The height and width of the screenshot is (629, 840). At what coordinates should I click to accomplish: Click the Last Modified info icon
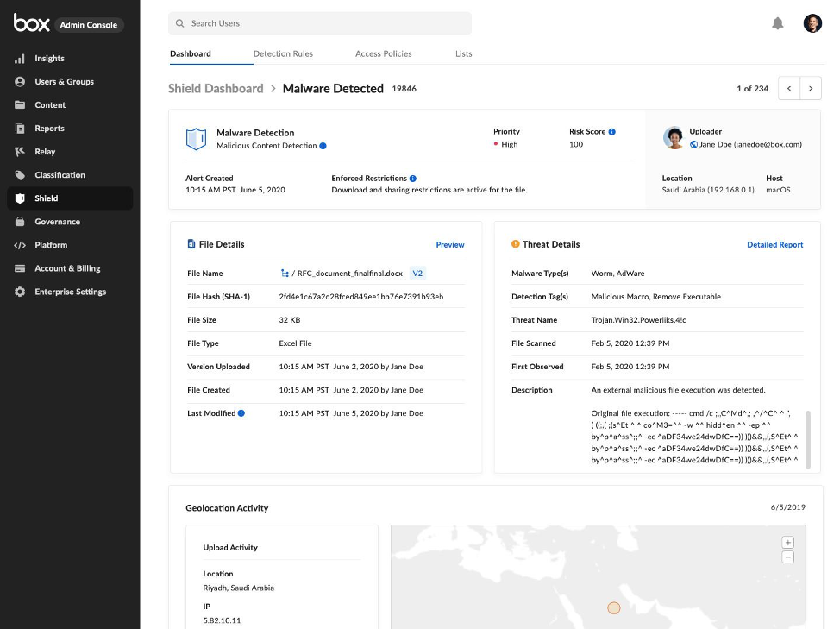point(241,413)
